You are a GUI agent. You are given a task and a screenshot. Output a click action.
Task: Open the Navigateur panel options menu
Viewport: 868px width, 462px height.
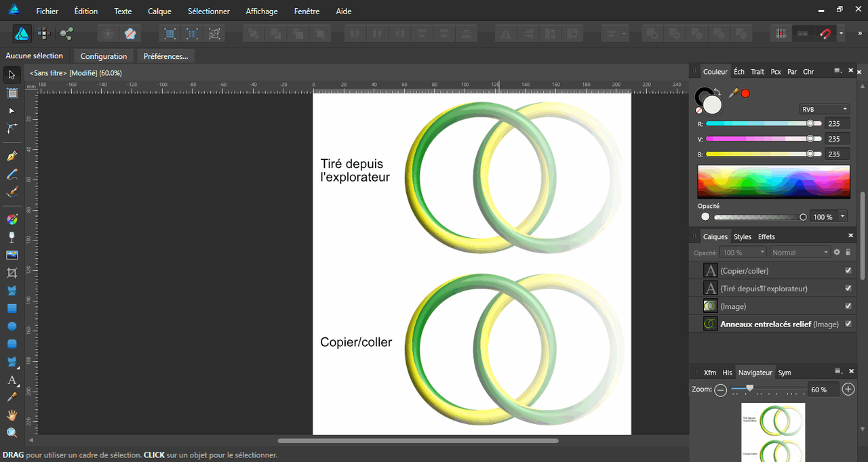(x=837, y=371)
